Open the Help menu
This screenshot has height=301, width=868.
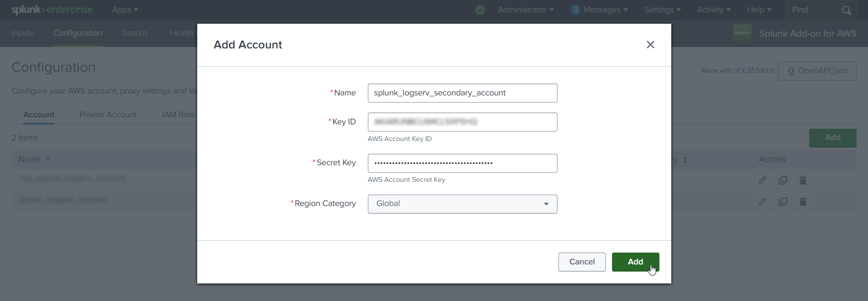pos(759,10)
